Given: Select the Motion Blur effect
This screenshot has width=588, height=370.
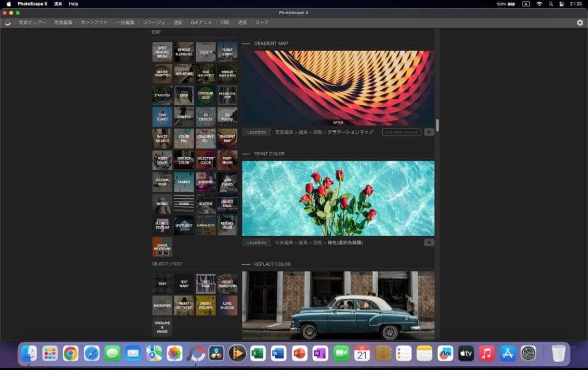Looking at the screenshot, I should click(x=162, y=181).
